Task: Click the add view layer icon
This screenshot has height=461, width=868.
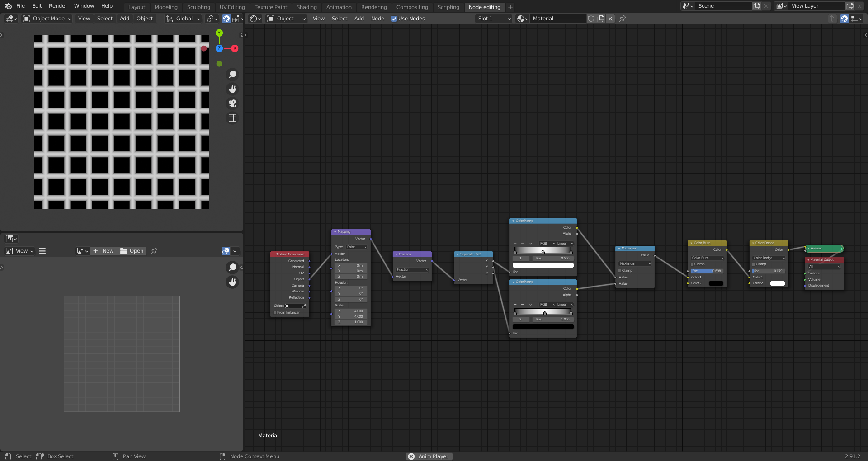Action: point(850,6)
